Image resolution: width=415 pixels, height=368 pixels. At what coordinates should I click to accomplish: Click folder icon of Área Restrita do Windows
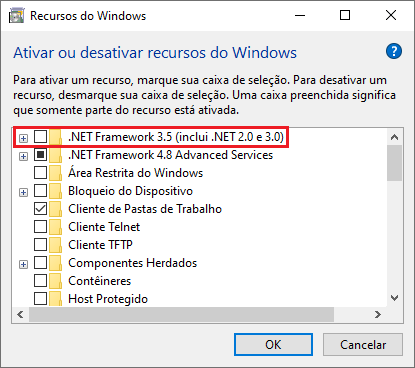(x=55, y=173)
